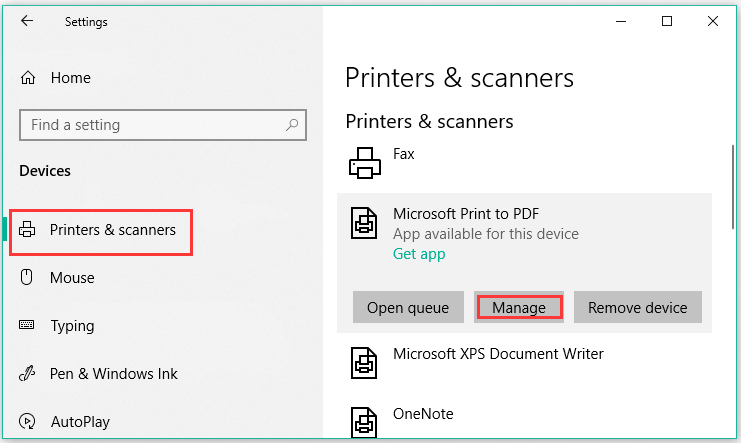The height and width of the screenshot is (443, 741).
Task: Follow the Get app link
Action: 419,254
